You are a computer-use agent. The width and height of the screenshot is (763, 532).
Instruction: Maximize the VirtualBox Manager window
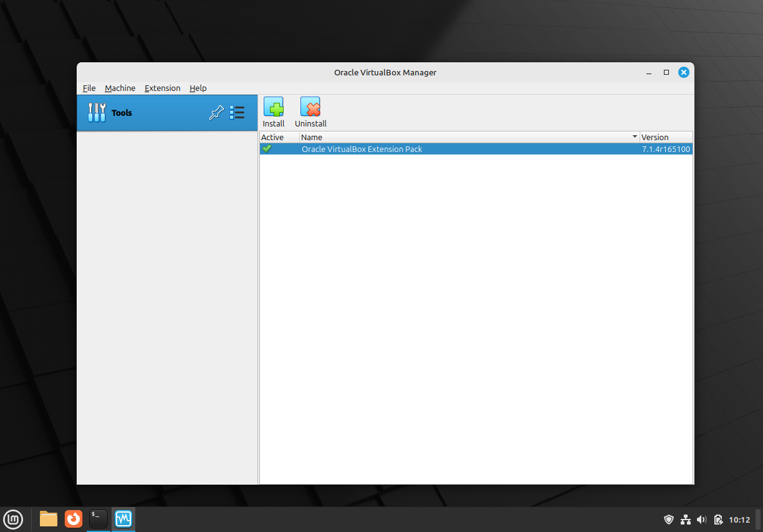[x=666, y=72]
